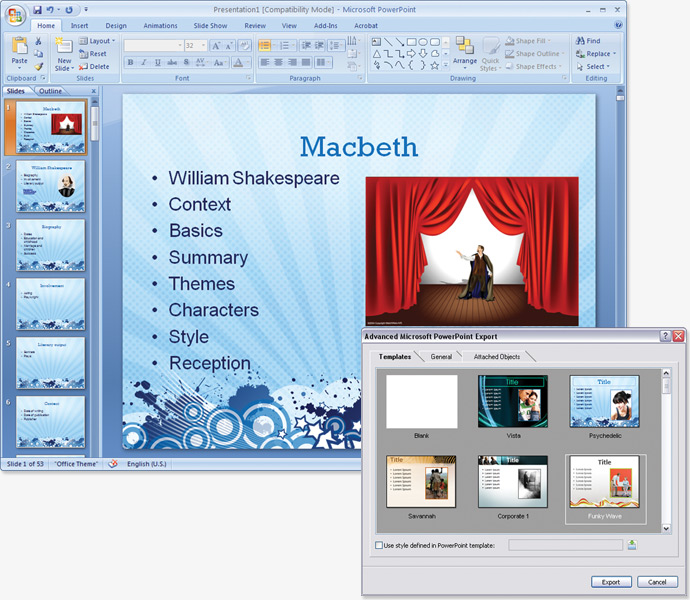
Task: Apply Bold formatting
Action: point(130,63)
